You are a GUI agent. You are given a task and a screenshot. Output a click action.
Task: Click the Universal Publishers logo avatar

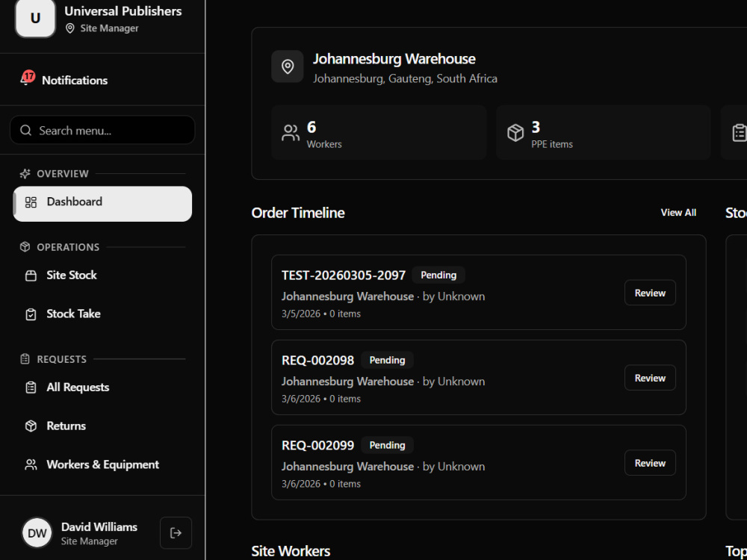click(35, 18)
